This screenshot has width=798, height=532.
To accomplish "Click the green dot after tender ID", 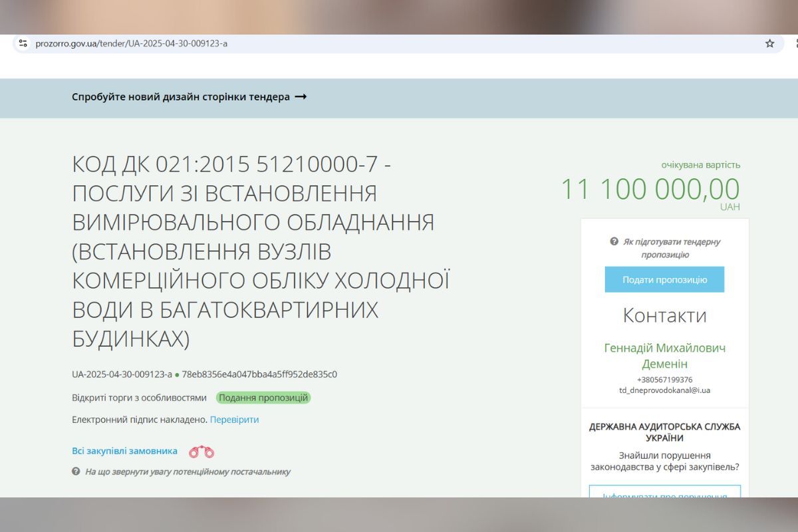I will (177, 375).
